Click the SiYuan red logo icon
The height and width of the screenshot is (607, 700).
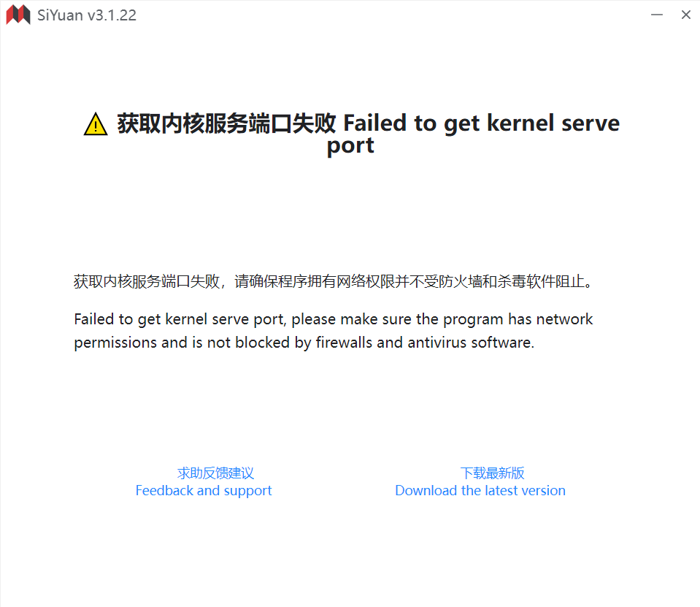(x=18, y=15)
